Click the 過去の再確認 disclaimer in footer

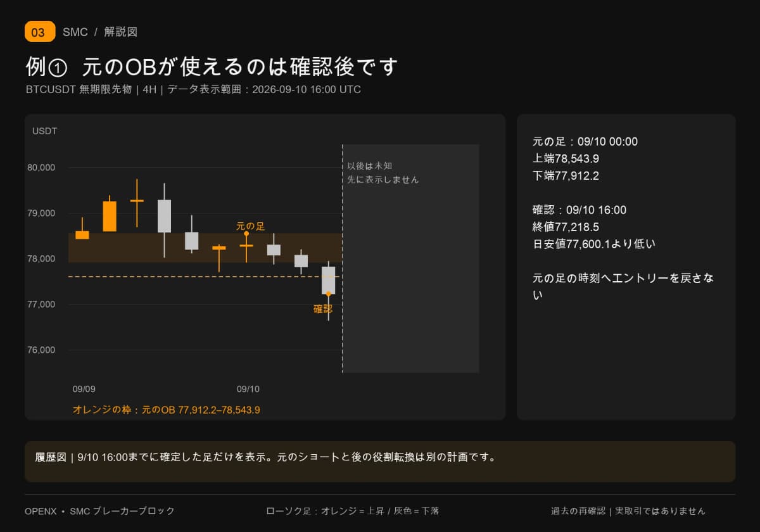628,511
